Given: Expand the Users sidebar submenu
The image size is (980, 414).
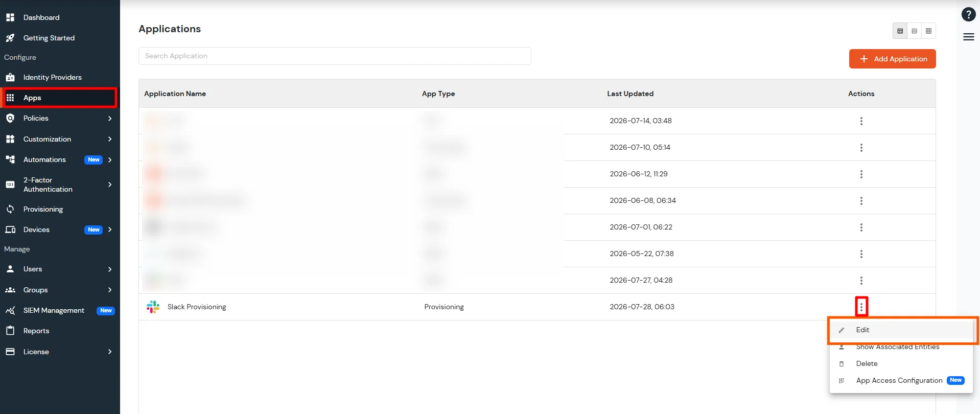Looking at the screenshot, I should (109, 269).
